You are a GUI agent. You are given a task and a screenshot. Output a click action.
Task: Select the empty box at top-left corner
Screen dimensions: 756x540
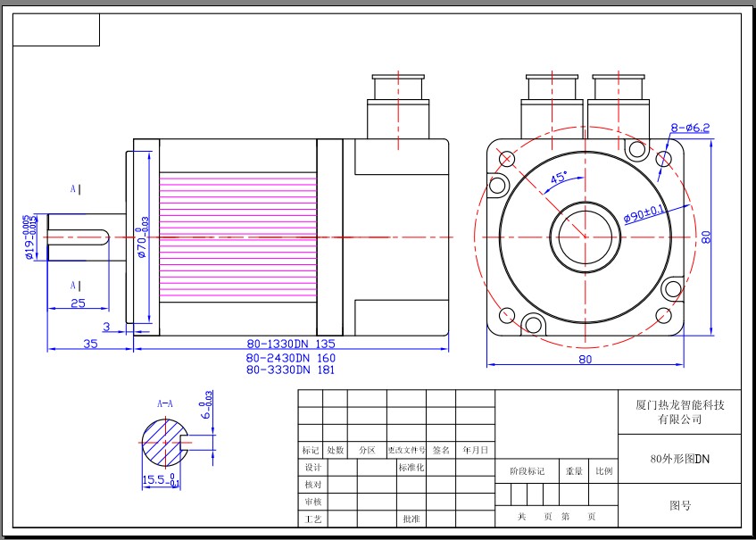(x=57, y=30)
